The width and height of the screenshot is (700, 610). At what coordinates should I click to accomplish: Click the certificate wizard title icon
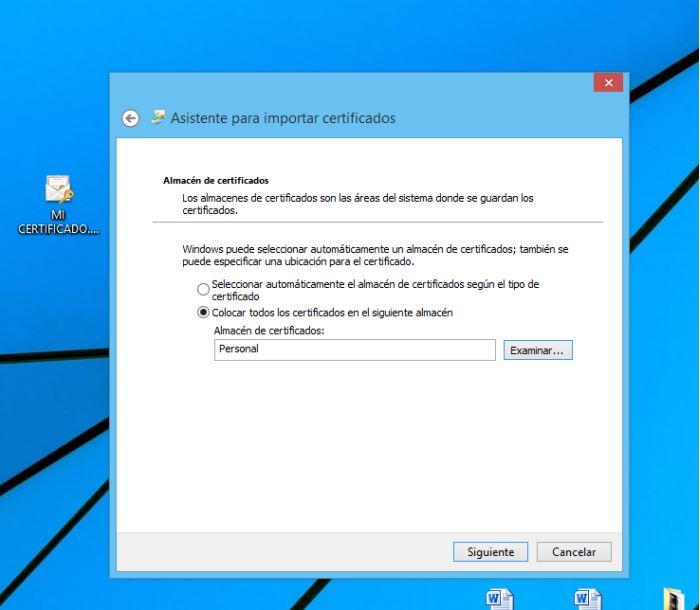click(x=158, y=117)
